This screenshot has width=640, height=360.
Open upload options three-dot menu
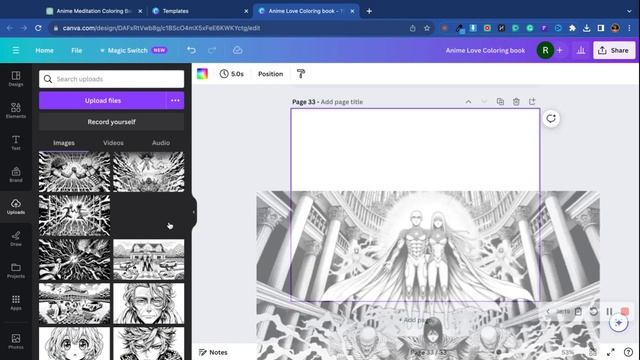point(175,100)
